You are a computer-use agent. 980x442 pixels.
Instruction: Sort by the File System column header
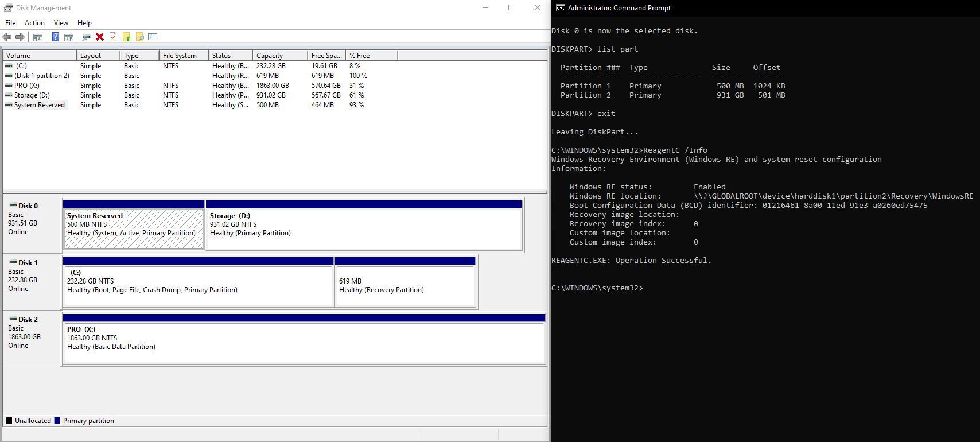point(184,56)
